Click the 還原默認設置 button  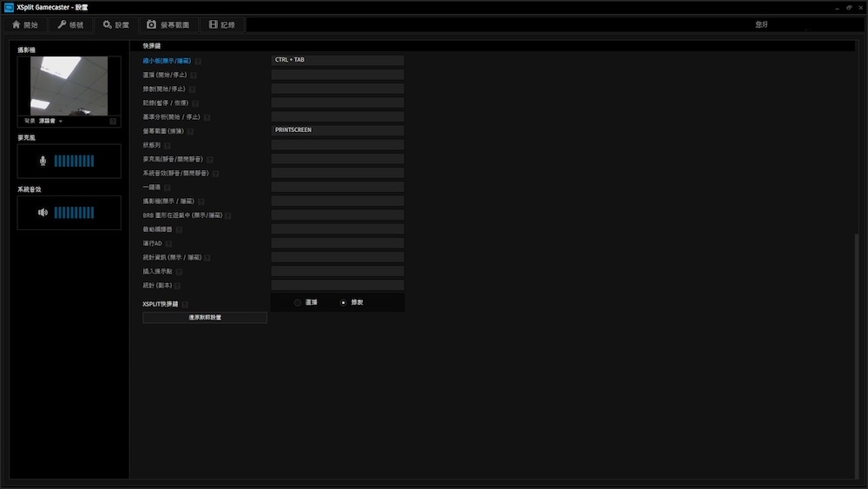(205, 318)
